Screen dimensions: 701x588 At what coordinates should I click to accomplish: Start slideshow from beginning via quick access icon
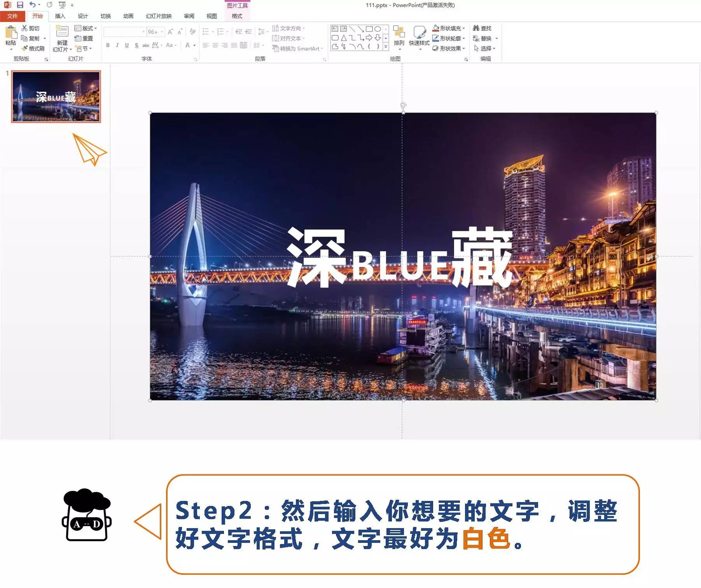62,5
